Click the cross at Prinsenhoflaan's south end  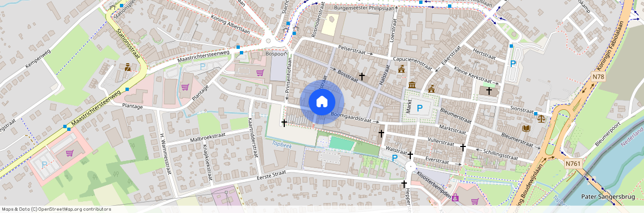click(x=284, y=123)
